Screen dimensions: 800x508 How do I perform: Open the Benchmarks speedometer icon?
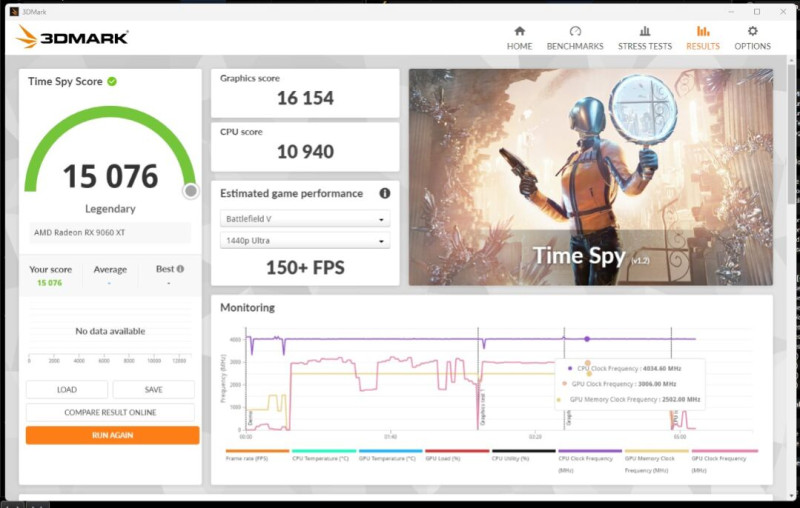click(x=575, y=31)
